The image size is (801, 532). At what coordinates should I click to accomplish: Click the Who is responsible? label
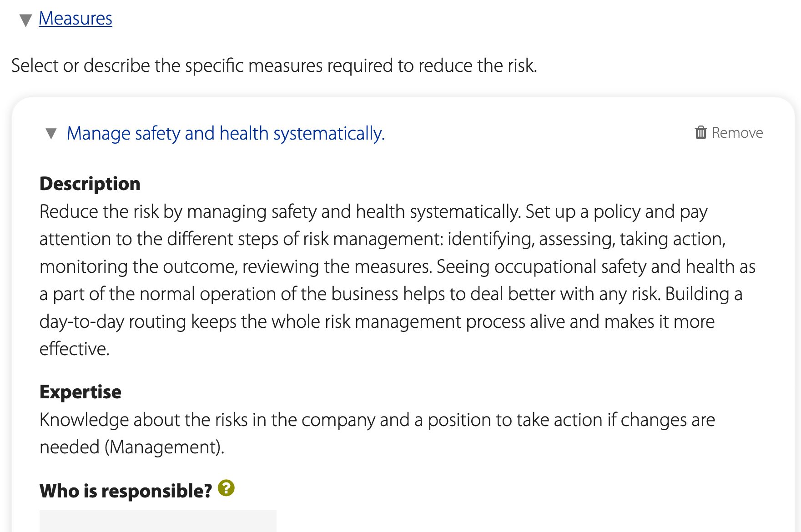point(126,491)
